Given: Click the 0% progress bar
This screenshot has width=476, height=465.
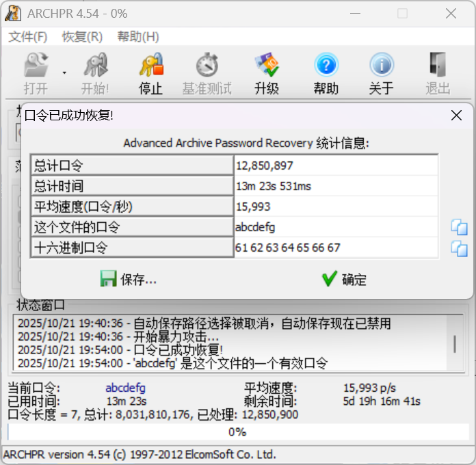Looking at the screenshot, I should point(238,432).
